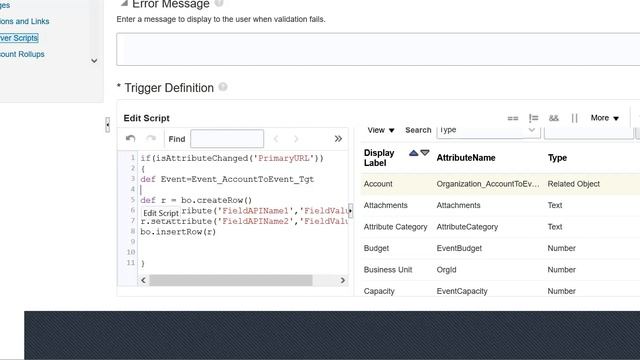Screen dimensions: 640x360
Task: Click splitter arrow beside script editor
Action: (350, 211)
